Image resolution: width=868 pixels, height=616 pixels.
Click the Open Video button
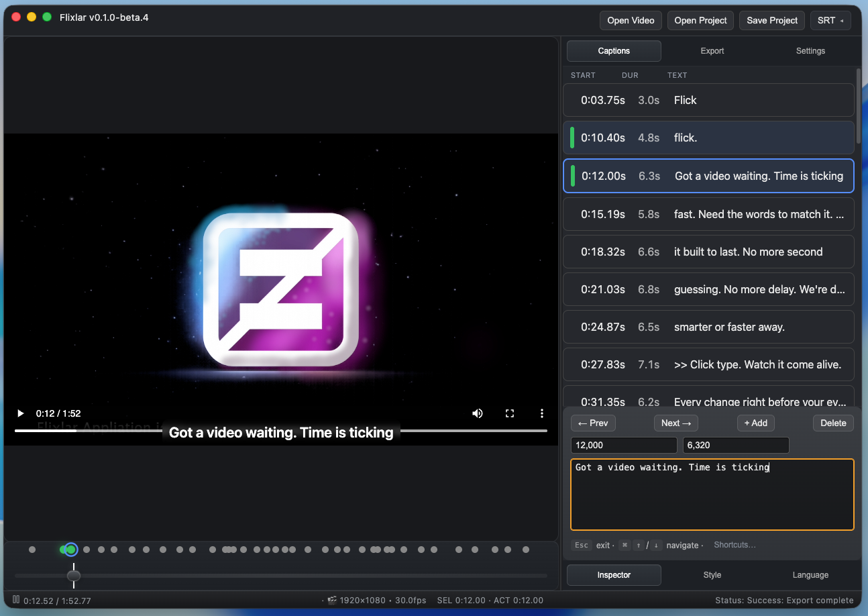(x=631, y=20)
